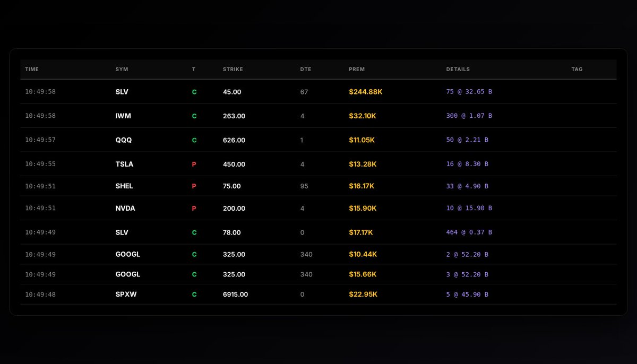Click the red P in TSLA row
The image size is (637, 364).
click(194, 164)
